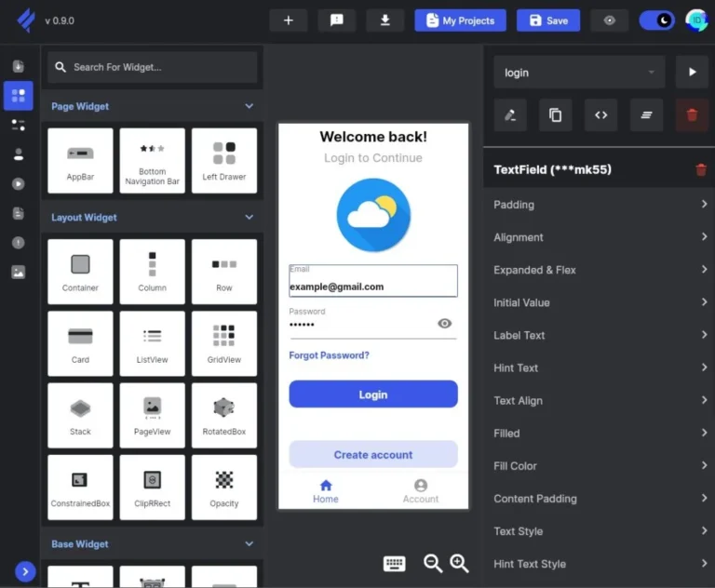Screen dimensions: 715x588
Task: Click the rename edit icon
Action: pos(510,114)
